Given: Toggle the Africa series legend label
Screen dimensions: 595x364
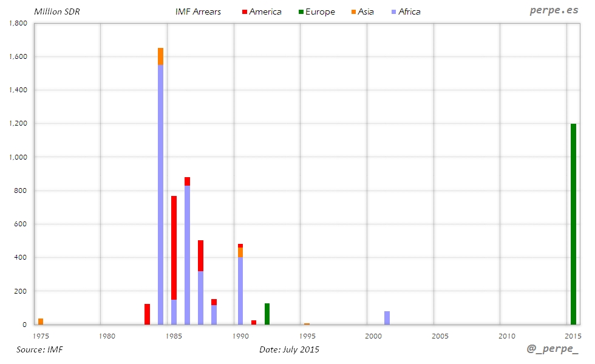Looking at the screenshot, I should coord(409,12).
